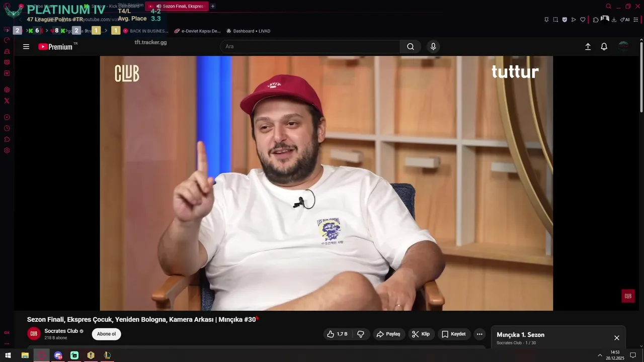Like the video with 1,7 B thumbs up
Viewport: 644px width, 362px height.
[338, 334]
